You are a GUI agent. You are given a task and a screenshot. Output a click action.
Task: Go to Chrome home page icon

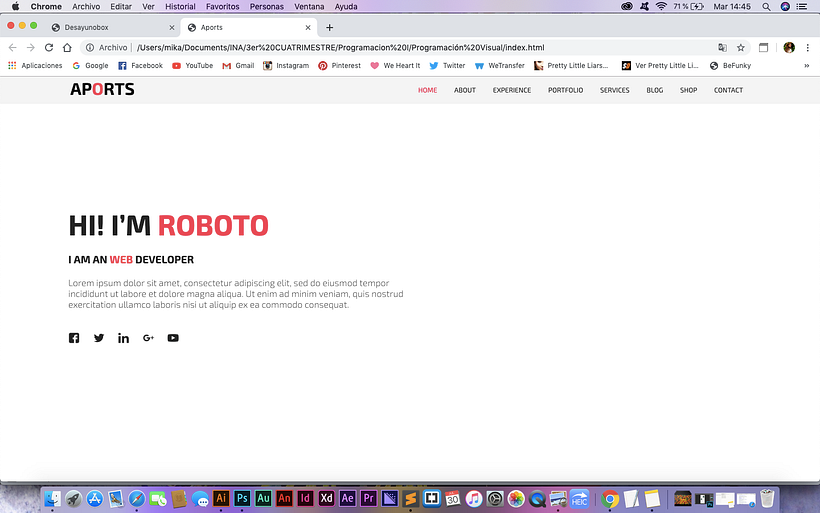pos(67,48)
